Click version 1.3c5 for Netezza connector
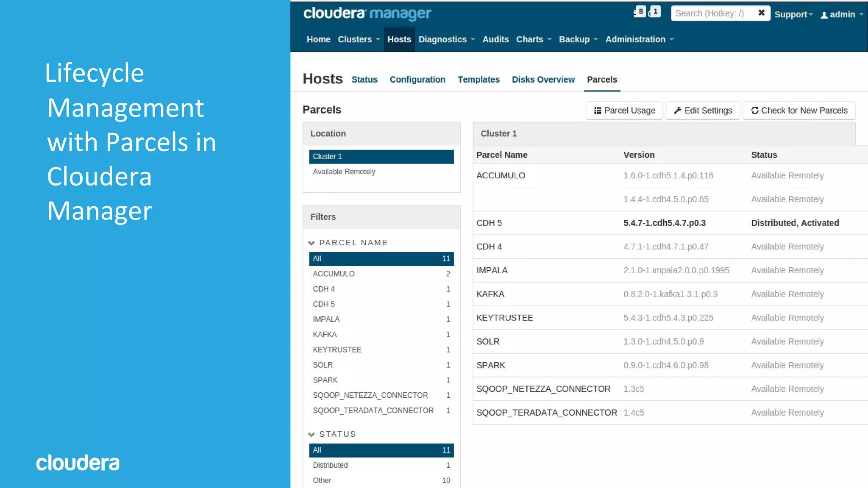This screenshot has height=488, width=868. (634, 389)
